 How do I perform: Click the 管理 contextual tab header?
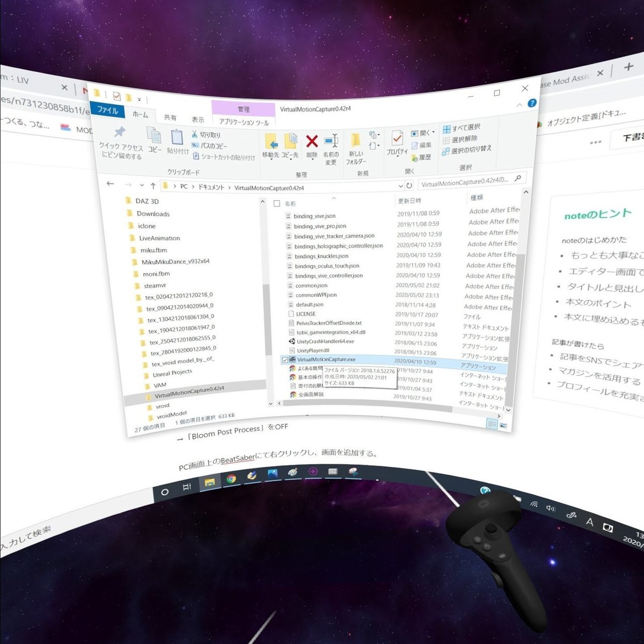coord(244,109)
